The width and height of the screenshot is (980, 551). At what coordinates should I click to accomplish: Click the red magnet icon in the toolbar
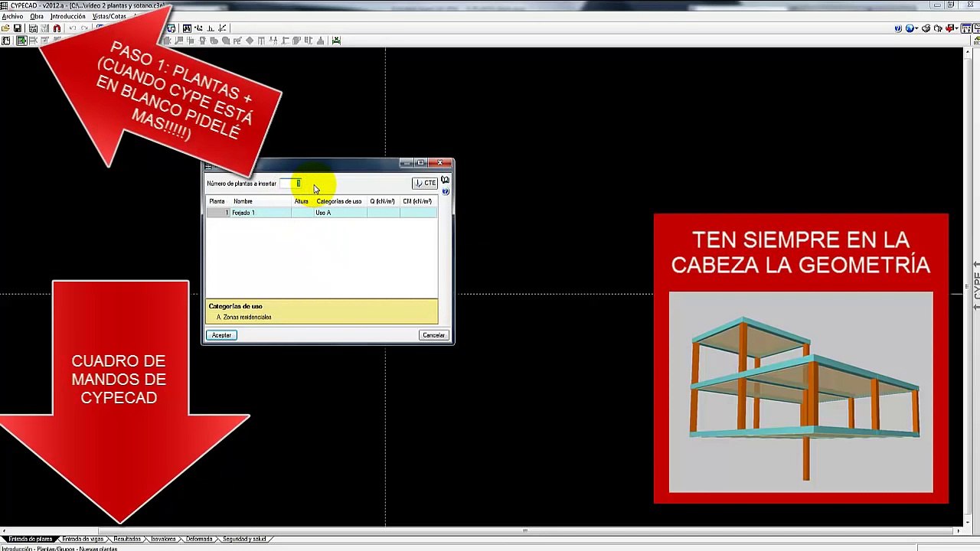coord(57,28)
